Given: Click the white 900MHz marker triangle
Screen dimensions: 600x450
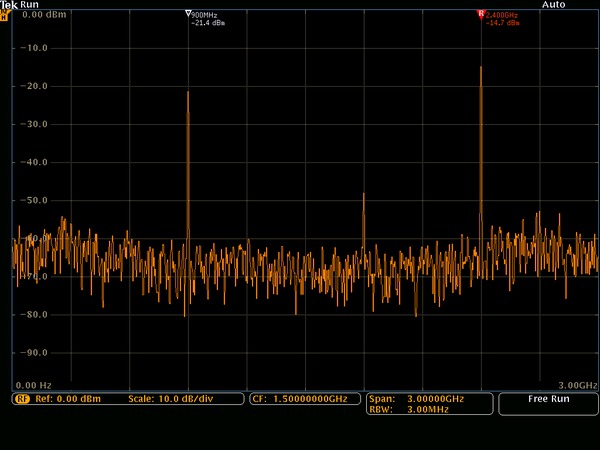Looking at the screenshot, I should coord(188,15).
